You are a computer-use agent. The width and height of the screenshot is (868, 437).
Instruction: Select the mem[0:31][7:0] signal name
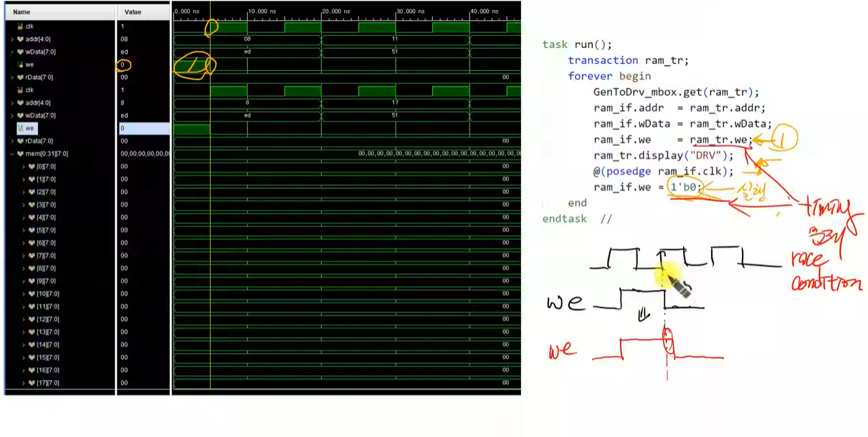pos(47,154)
